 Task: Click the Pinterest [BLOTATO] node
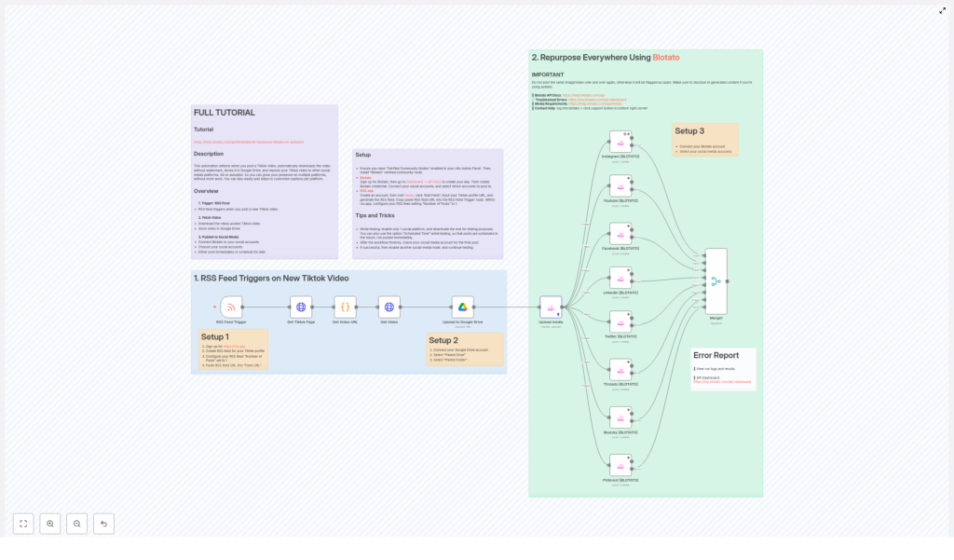[621, 464]
